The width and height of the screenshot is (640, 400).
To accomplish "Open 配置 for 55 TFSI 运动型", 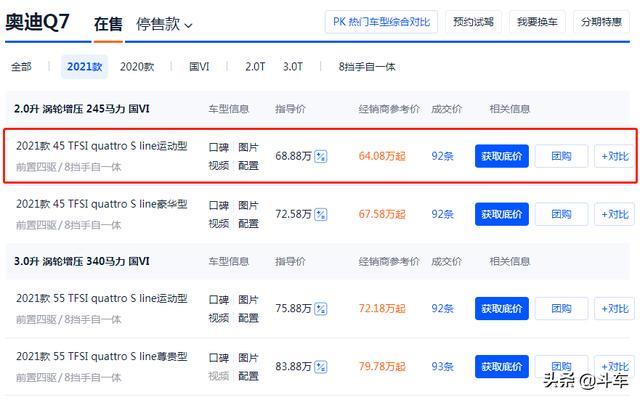I will (x=249, y=318).
